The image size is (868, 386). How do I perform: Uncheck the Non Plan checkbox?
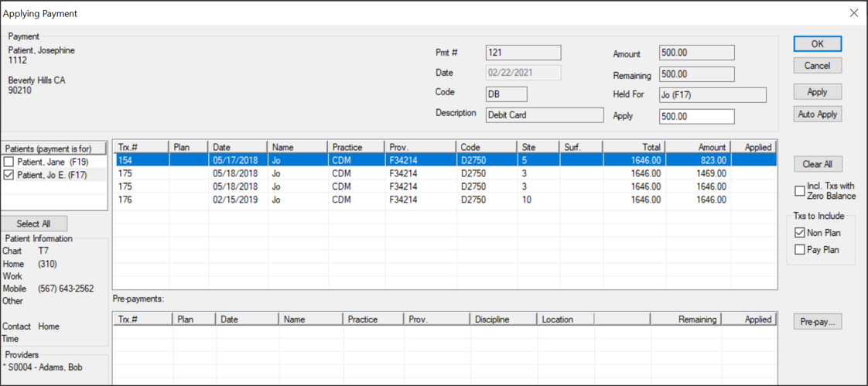[800, 233]
